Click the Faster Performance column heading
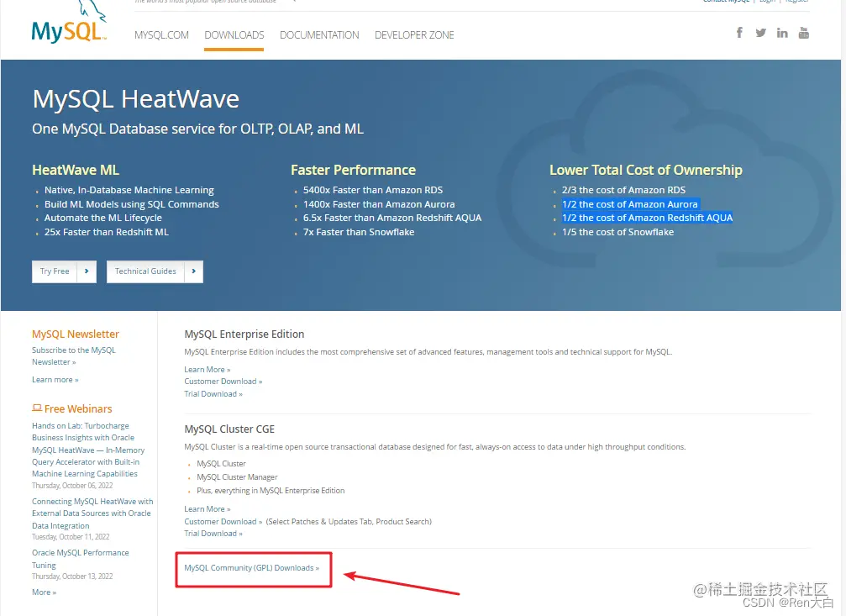Viewport: 846px width, 616px height. tap(354, 170)
